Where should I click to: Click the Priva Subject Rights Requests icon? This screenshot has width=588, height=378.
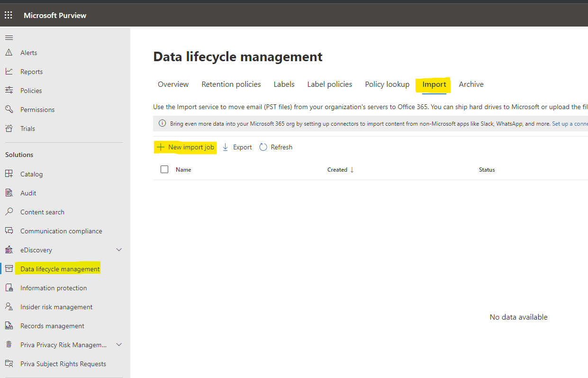(9, 364)
